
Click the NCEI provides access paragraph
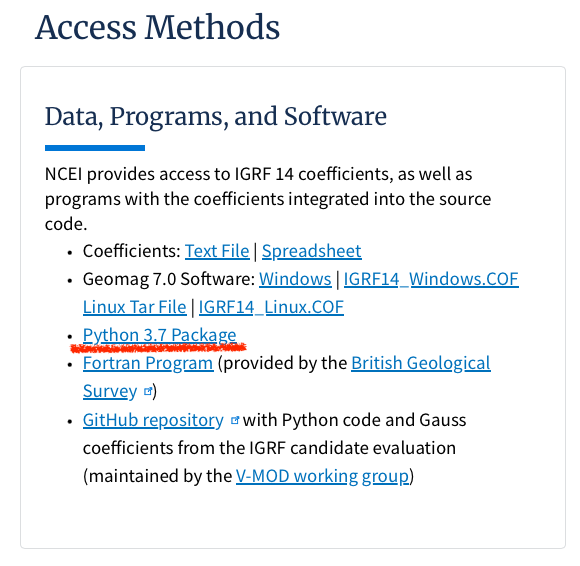[268, 199]
